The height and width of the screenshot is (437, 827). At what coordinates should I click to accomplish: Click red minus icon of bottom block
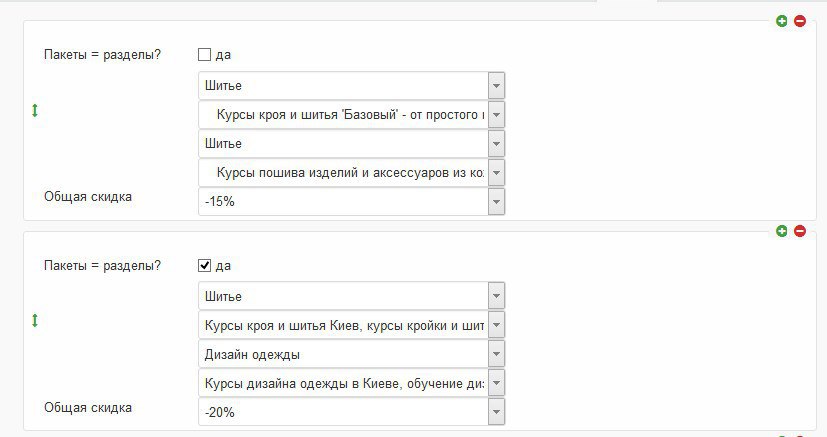point(800,231)
